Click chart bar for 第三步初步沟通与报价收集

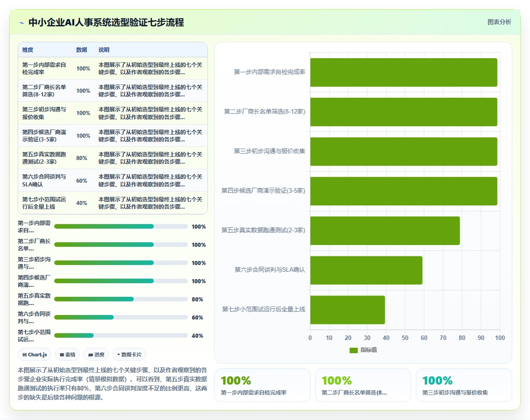point(404,151)
